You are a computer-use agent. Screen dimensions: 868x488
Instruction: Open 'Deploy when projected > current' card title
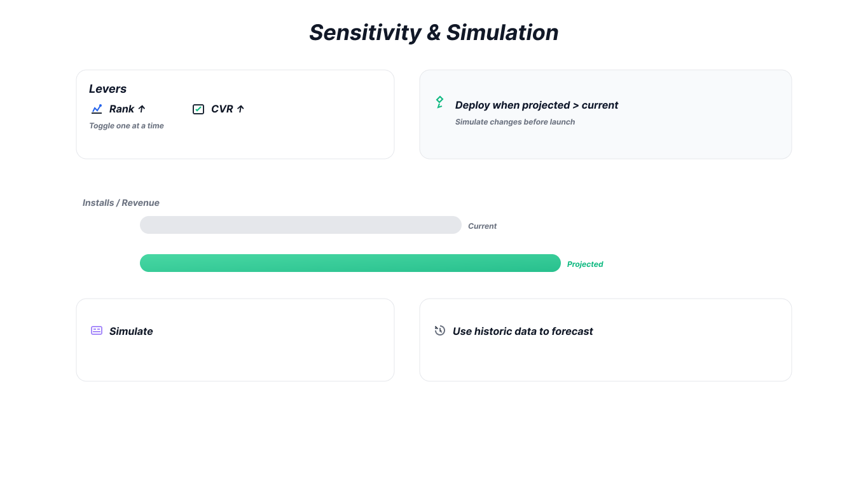[537, 105]
